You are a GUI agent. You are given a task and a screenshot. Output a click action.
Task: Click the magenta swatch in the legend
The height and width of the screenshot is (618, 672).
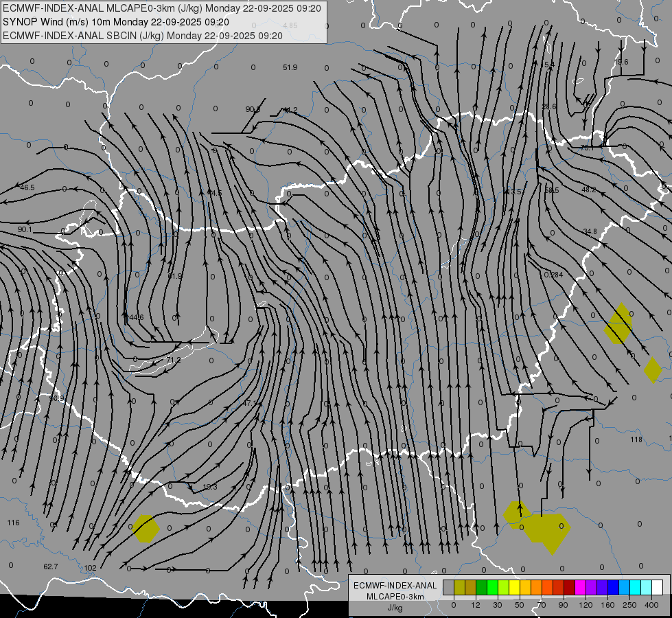click(x=581, y=588)
